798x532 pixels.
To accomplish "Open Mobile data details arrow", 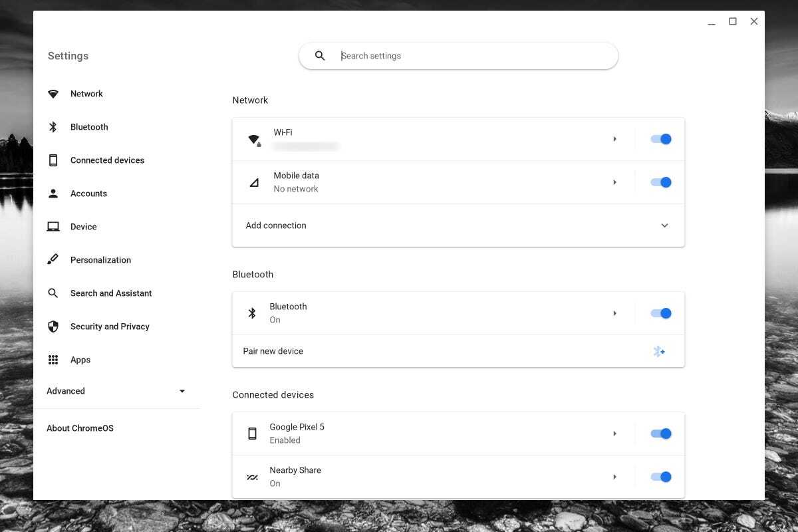I will pos(615,182).
